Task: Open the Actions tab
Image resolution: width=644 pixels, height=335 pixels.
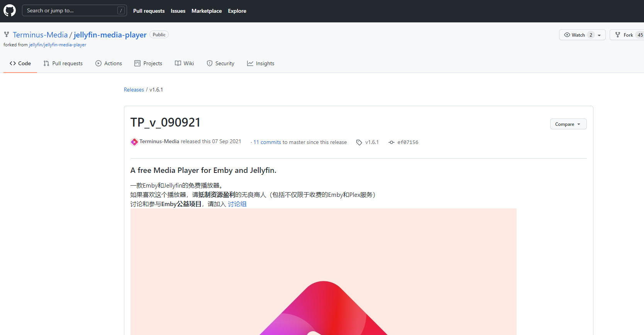Action: click(108, 63)
